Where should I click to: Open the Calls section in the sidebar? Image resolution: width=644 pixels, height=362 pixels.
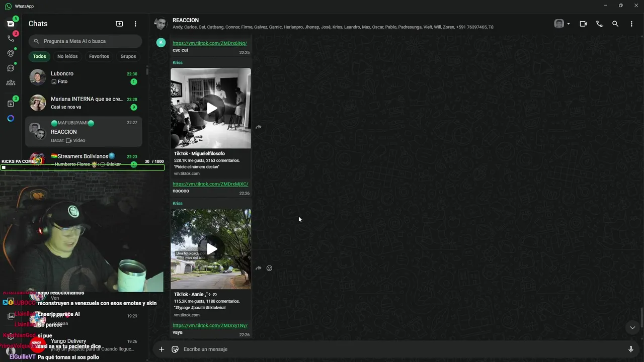point(11,38)
